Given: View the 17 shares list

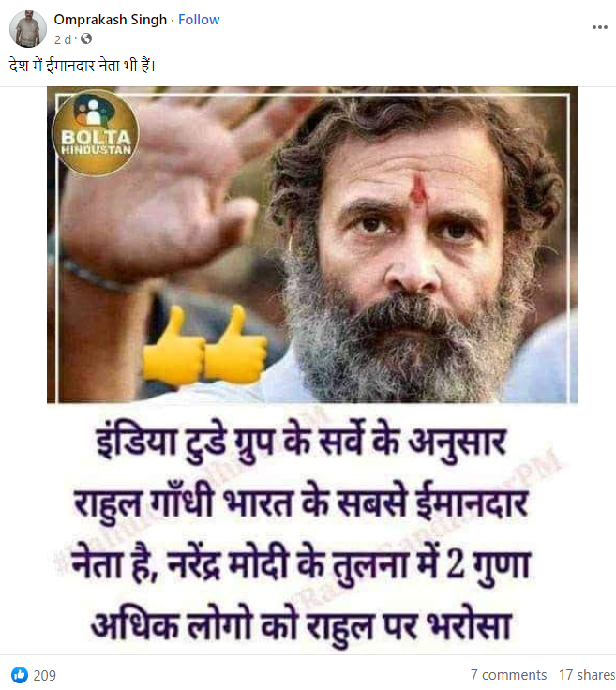Looking at the screenshot, I should coord(587,675).
